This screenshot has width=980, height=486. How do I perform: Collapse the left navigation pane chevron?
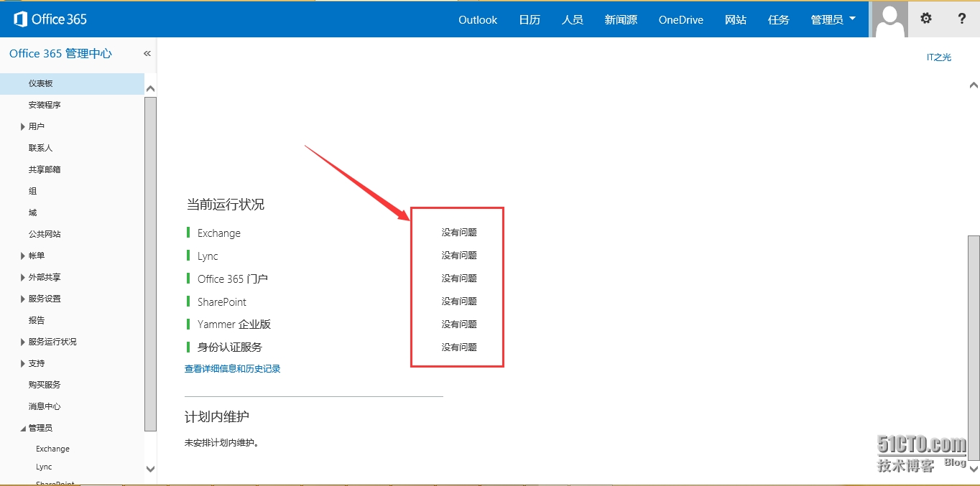(147, 54)
